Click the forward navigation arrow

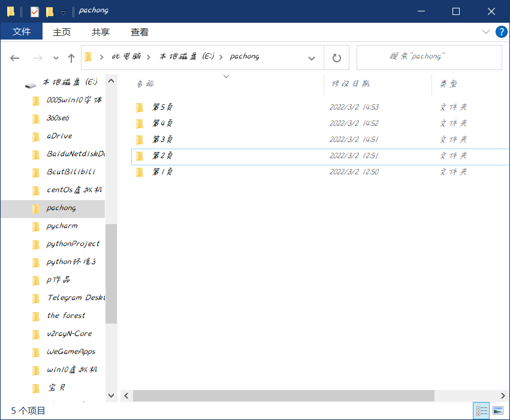[37, 58]
